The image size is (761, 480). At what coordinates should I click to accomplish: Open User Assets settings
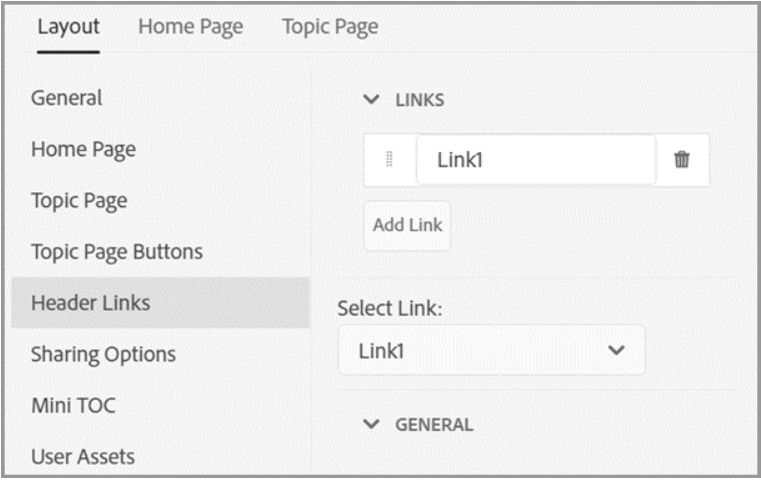(83, 457)
